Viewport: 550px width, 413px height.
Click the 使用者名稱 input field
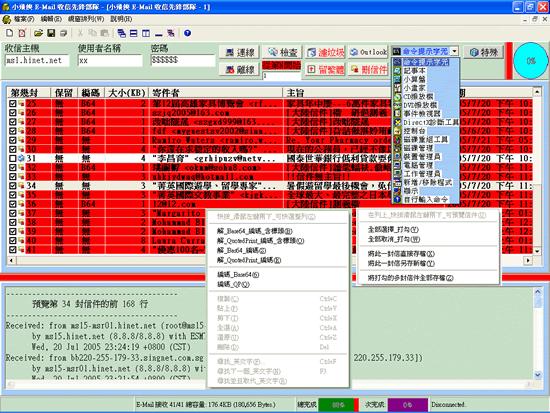pyautogui.click(x=110, y=60)
